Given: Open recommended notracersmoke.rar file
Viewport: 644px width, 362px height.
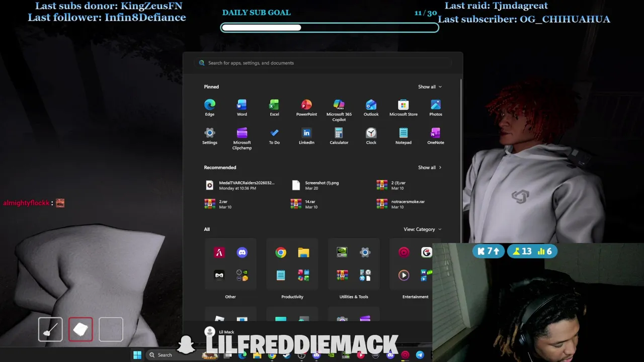Looking at the screenshot, I should click(x=401, y=204).
